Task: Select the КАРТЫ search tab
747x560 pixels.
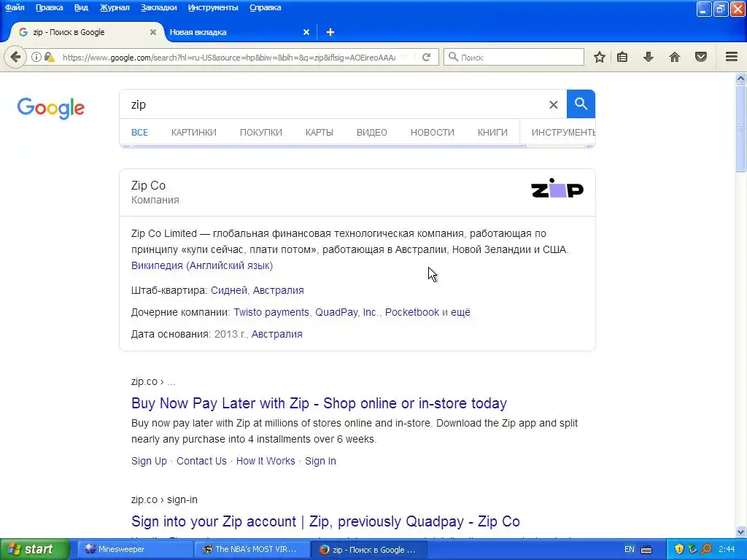Action: 320,133
